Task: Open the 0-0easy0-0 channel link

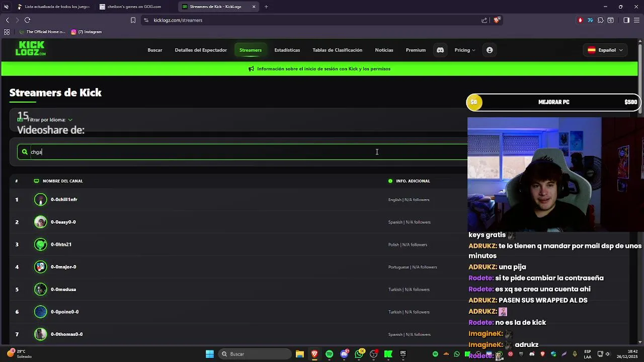Action: coord(63,222)
